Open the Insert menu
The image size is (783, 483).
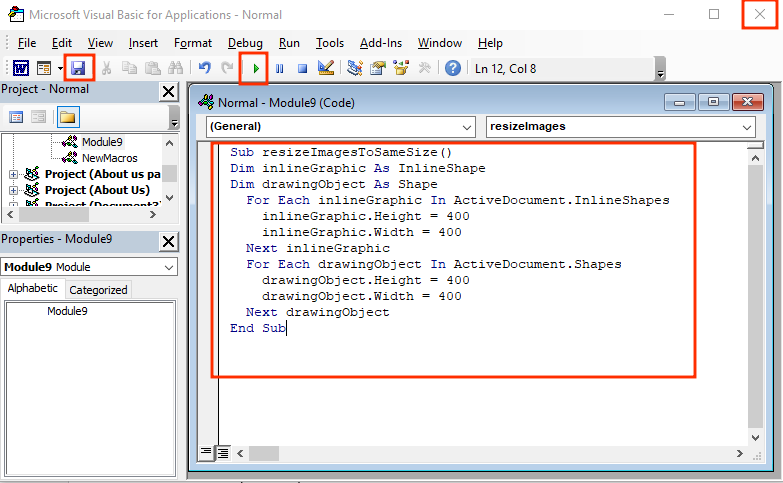click(143, 43)
